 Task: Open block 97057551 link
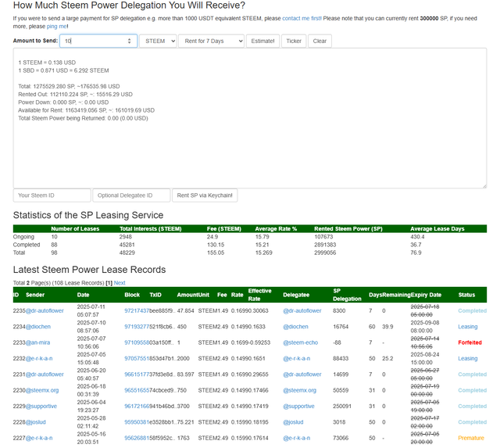click(x=137, y=358)
